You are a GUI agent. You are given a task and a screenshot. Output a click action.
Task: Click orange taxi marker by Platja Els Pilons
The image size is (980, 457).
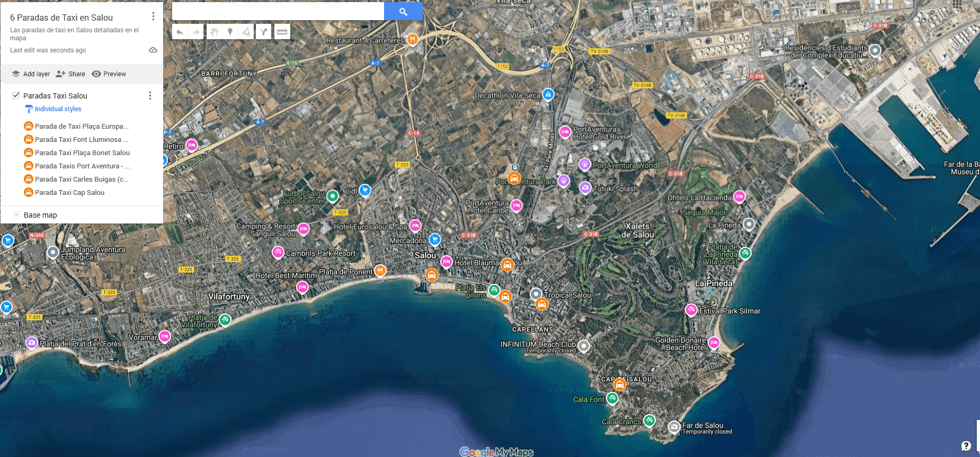[x=505, y=297]
